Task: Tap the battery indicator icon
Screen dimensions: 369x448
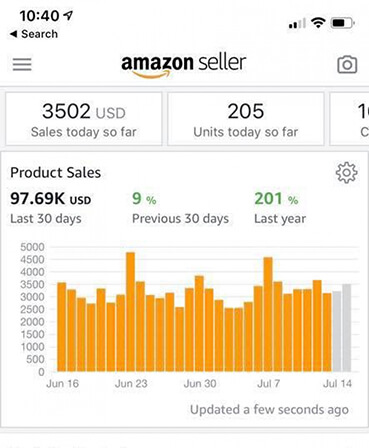Action: [342, 23]
